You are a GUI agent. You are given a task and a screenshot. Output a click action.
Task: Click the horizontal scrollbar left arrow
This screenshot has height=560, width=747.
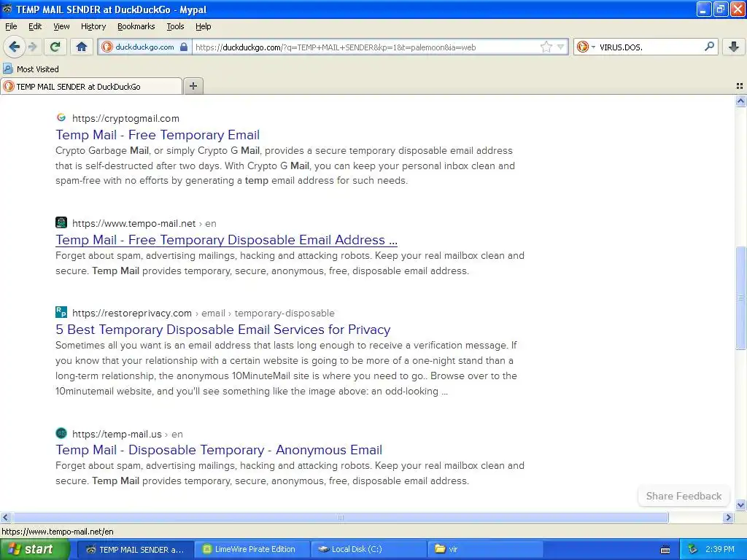tap(5, 517)
